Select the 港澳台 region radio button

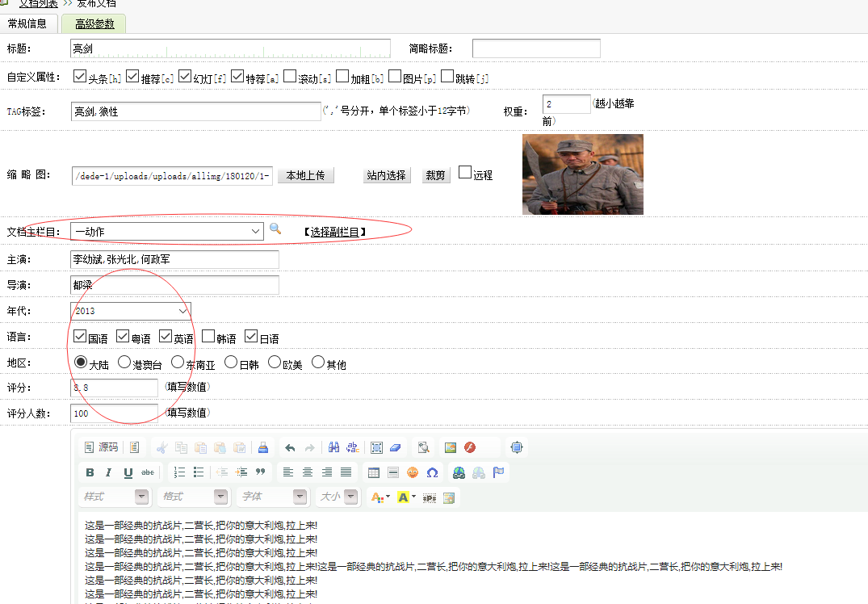124,363
